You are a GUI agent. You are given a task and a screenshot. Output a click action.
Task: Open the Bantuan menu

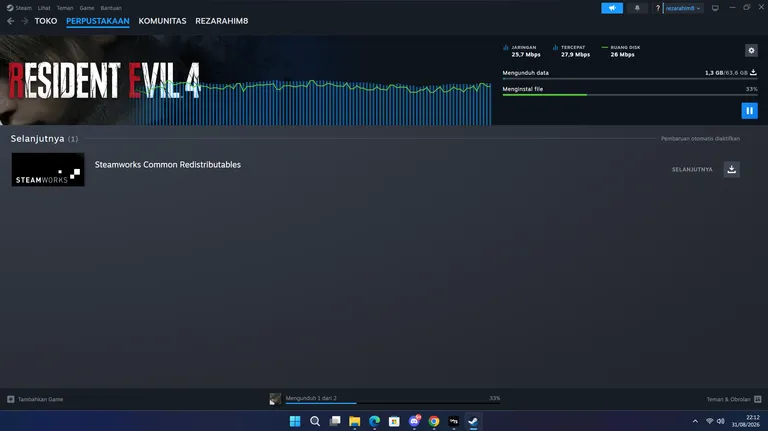(111, 8)
